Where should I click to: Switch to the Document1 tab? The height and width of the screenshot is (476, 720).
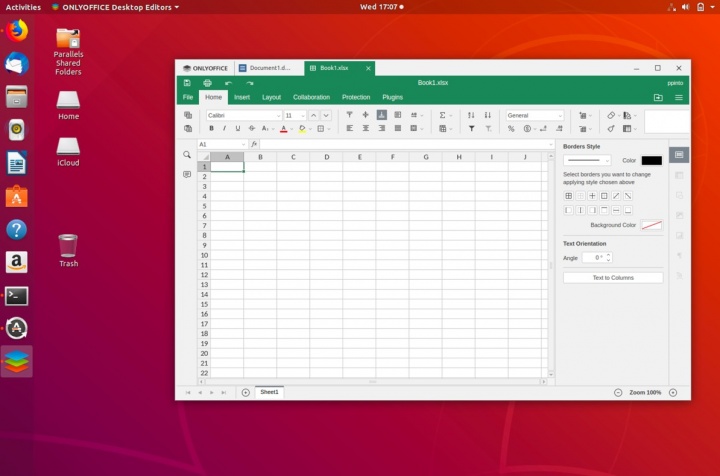(x=269, y=68)
